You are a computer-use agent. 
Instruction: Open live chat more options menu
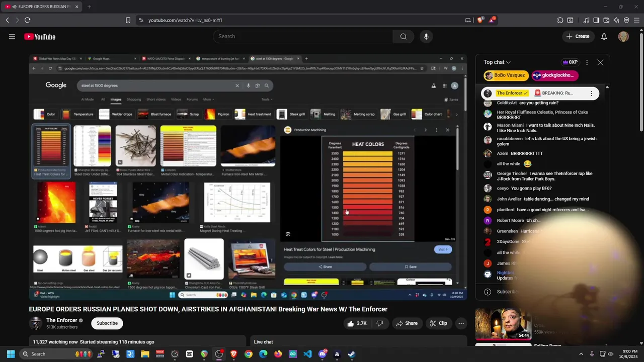(587, 62)
